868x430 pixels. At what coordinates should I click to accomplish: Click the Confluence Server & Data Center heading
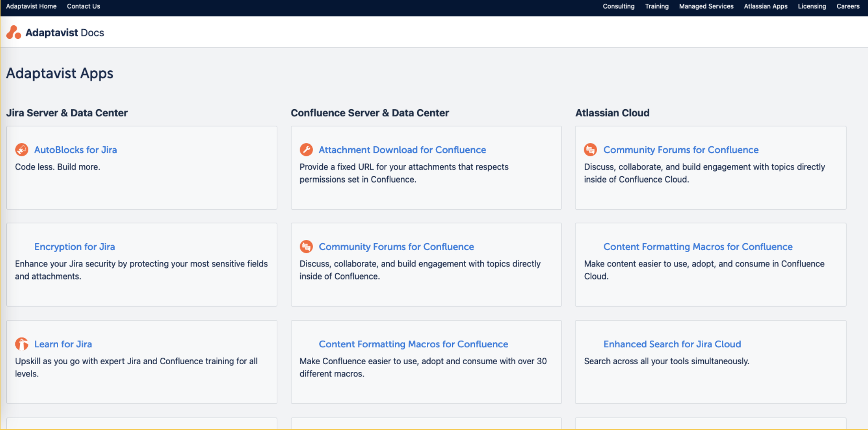[370, 113]
